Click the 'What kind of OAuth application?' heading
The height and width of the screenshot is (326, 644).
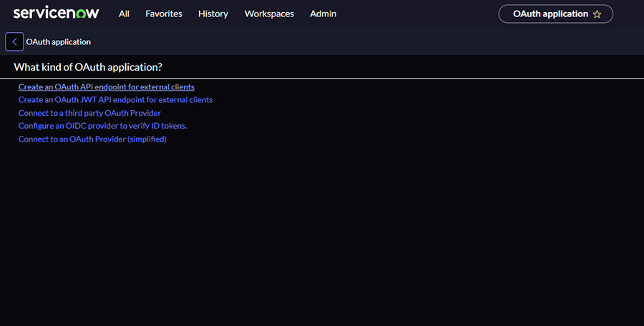click(88, 67)
